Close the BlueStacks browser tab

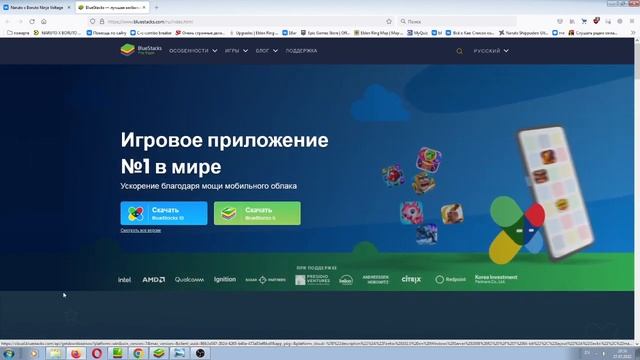coord(144,7)
